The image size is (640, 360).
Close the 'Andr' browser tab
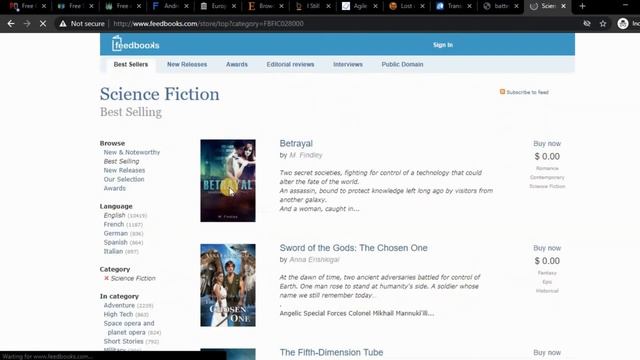click(x=187, y=6)
